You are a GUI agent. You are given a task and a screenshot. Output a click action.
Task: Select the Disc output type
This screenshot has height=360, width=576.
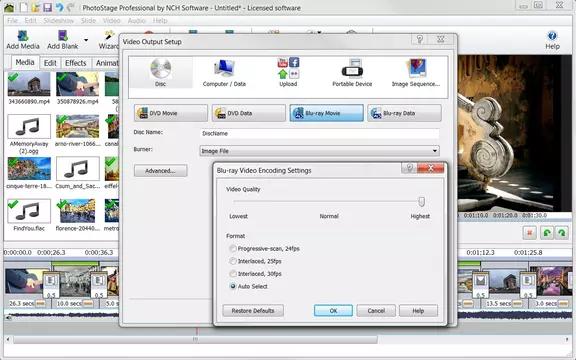click(161, 72)
